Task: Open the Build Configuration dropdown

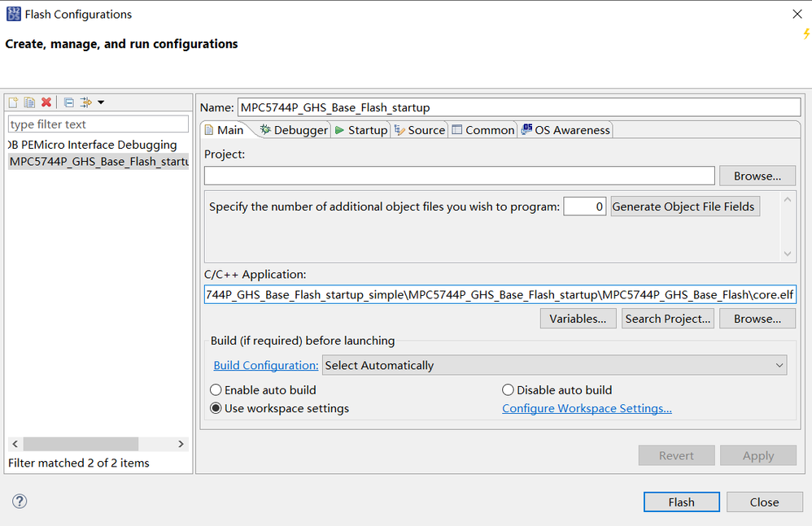Action: (554, 366)
